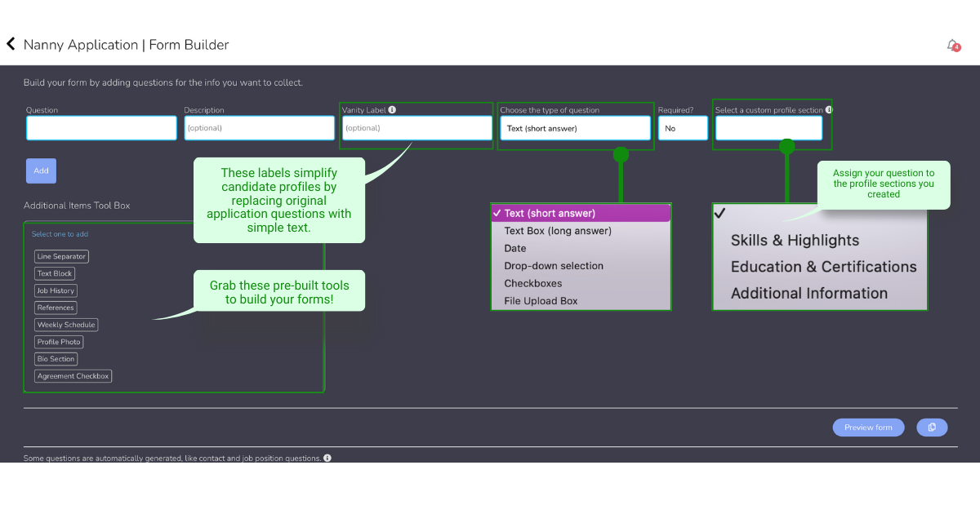Image resolution: width=980 pixels, height=514 pixels.
Task: Open the notifications bell icon
Action: point(952,45)
